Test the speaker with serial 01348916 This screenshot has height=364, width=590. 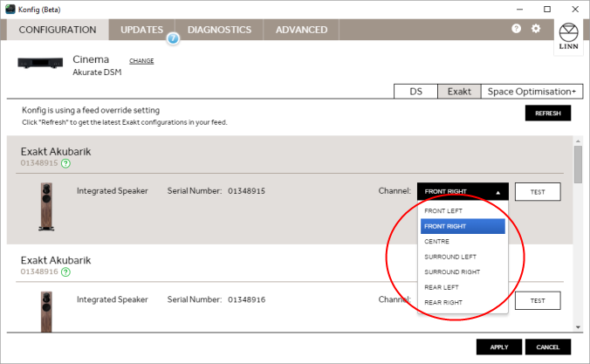(538, 300)
